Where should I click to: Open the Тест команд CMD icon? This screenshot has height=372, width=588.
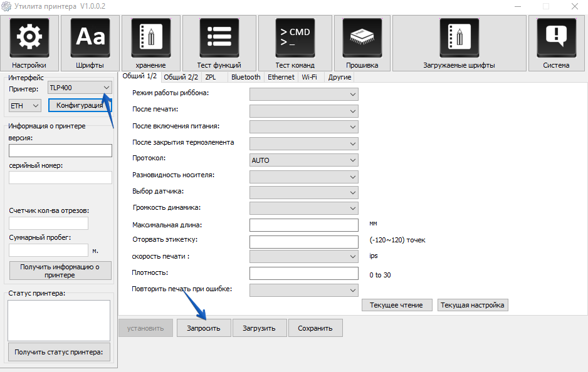[295, 38]
